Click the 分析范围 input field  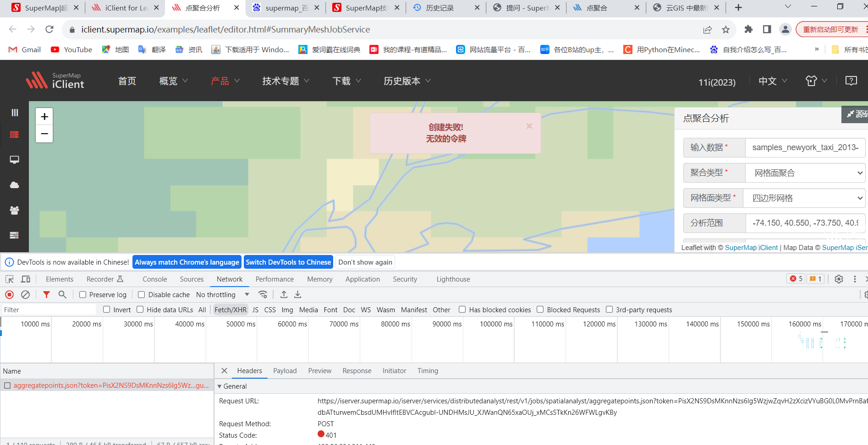pos(805,223)
